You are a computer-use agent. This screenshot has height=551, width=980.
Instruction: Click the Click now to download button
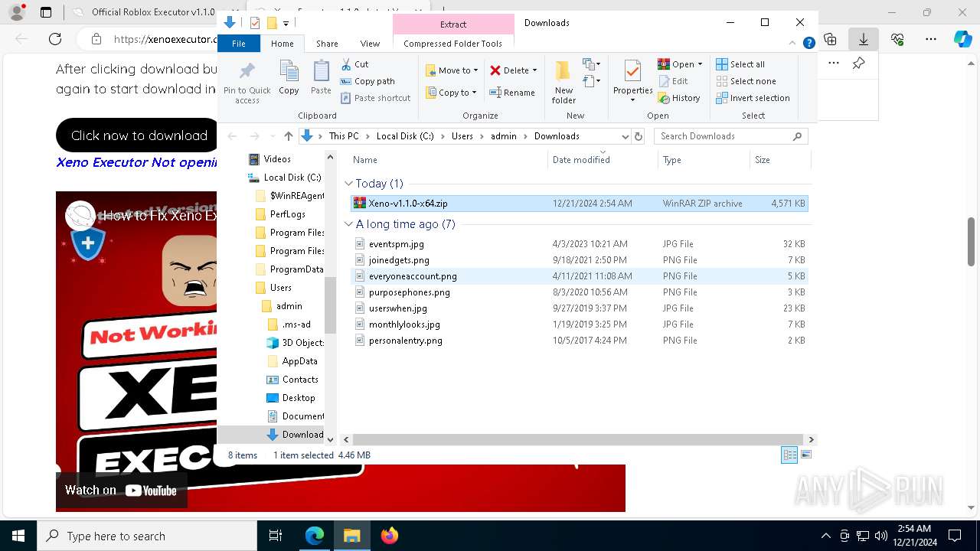pyautogui.click(x=139, y=135)
